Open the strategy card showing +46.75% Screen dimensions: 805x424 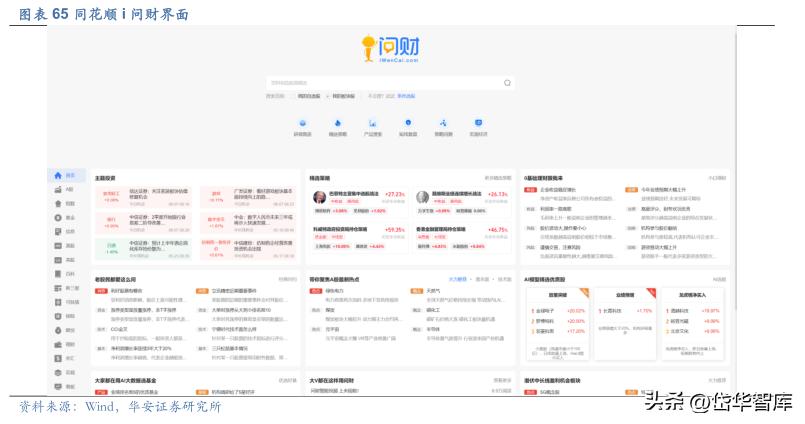[462, 238]
